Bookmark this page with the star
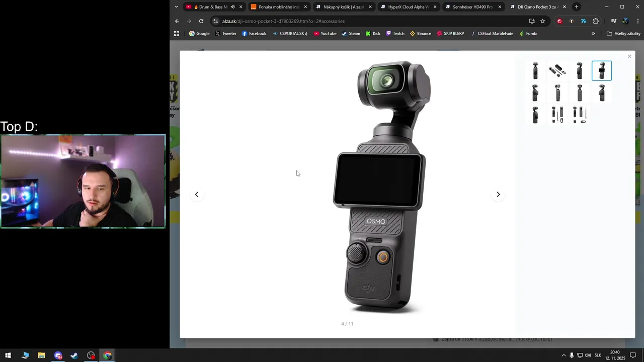Screen dimensions: 644x362 [542, 21]
